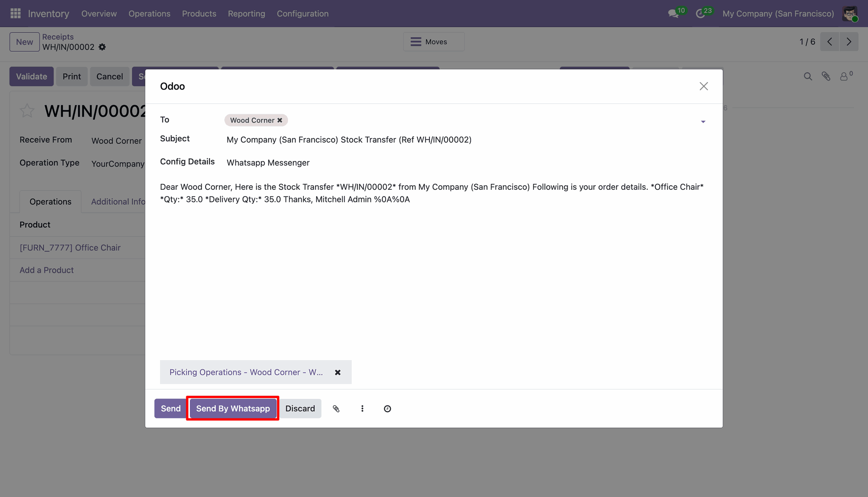
Task: Open the apps grid menu icon
Action: (15, 14)
